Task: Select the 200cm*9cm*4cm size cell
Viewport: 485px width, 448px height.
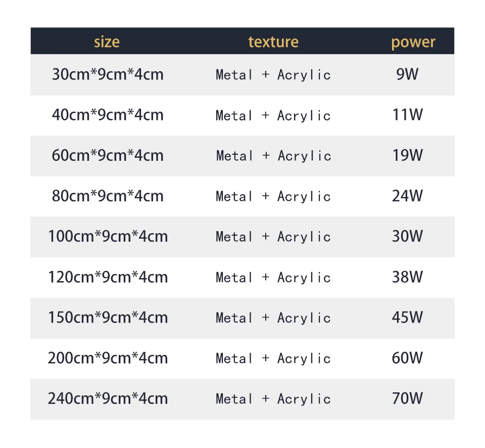Action: pos(108,358)
